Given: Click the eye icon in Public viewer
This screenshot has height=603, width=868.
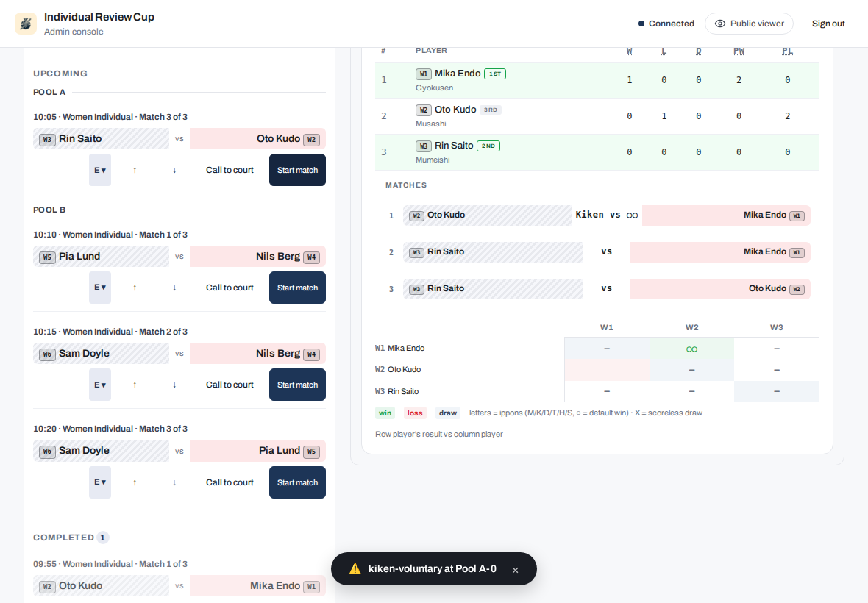Looking at the screenshot, I should click(719, 24).
